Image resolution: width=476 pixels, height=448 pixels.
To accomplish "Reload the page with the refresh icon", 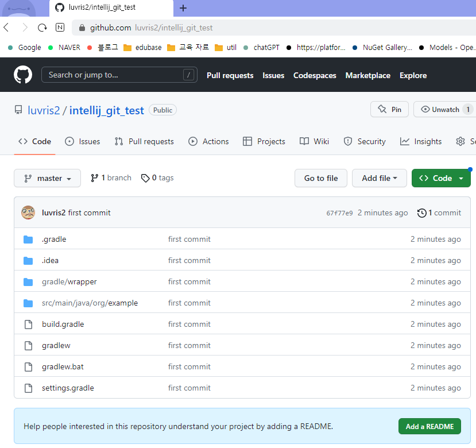I will (x=42, y=28).
